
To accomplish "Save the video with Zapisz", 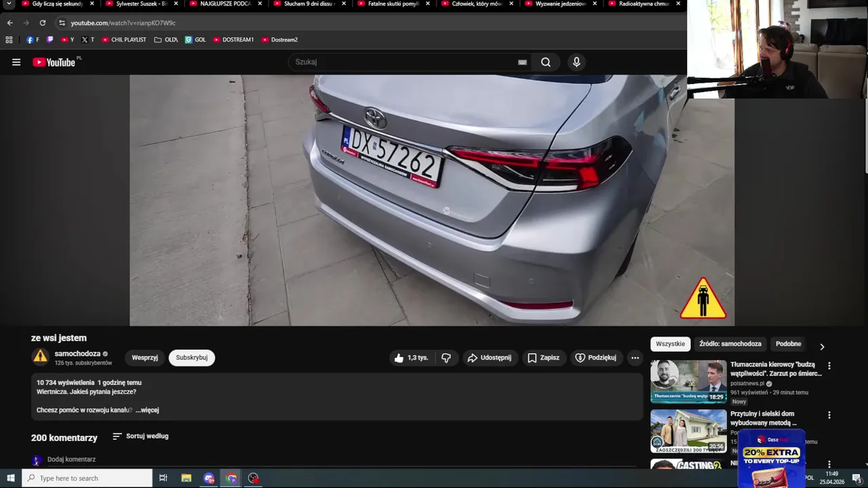I will click(544, 358).
